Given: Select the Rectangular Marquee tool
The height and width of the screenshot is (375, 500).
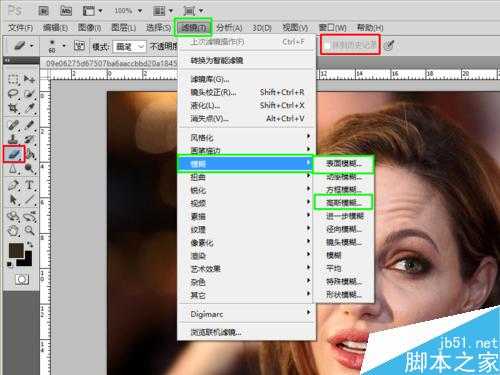Looking at the screenshot, I should 13,79.
